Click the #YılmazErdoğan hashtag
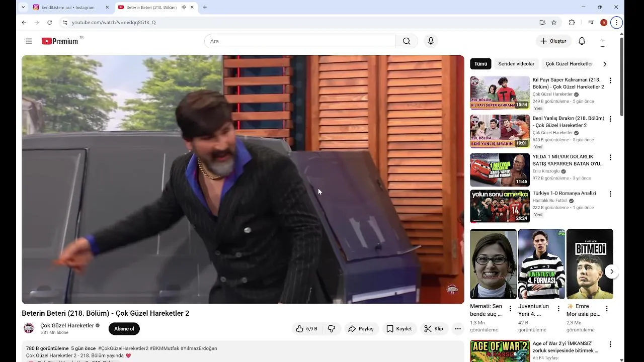This screenshot has height=362, width=644. tap(199, 348)
